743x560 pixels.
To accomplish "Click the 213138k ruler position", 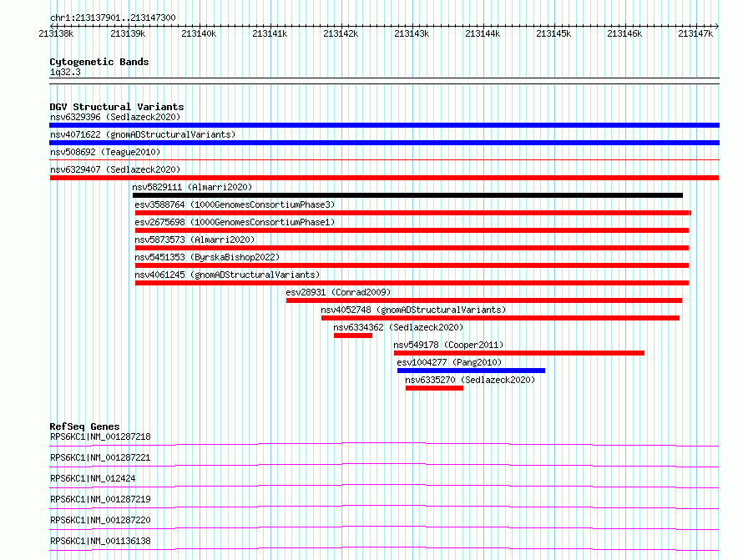I will [x=57, y=33].
